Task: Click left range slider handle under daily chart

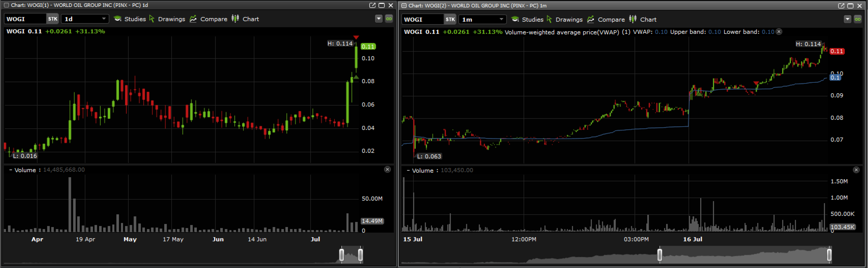Action: [x=341, y=254]
